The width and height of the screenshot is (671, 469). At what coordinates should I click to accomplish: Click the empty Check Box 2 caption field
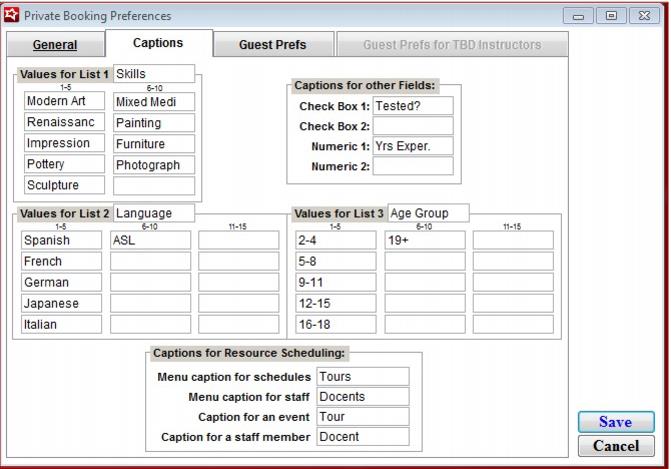412,126
